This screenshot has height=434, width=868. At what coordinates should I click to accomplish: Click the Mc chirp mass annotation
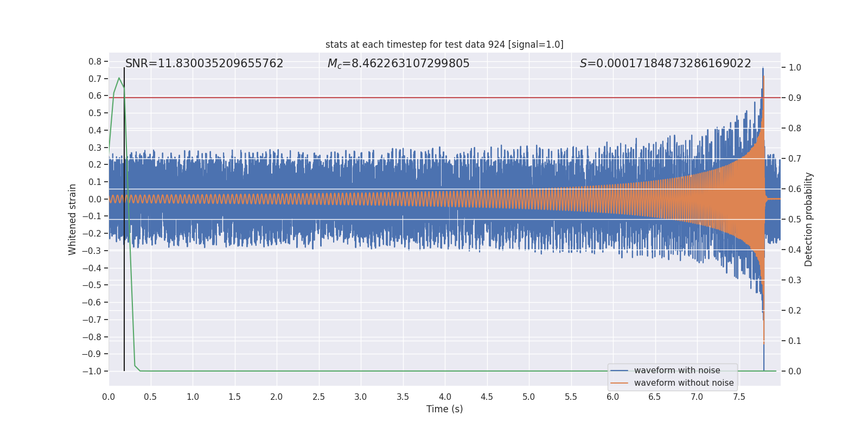coord(398,63)
